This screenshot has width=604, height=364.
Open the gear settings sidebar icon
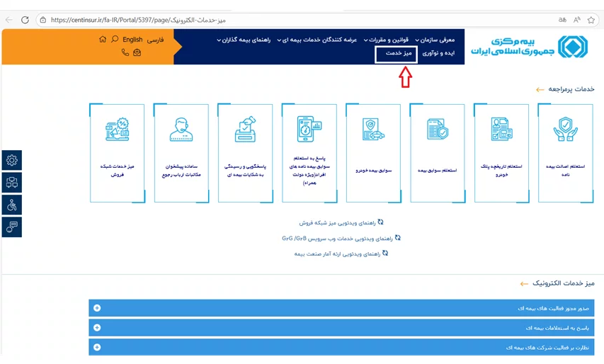click(x=12, y=161)
